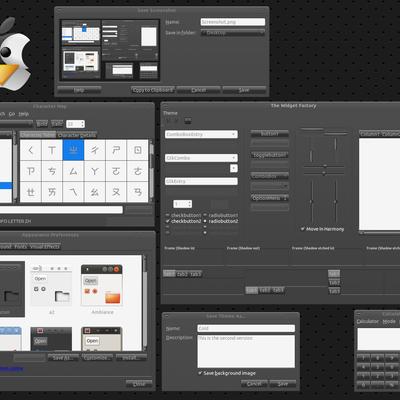Select the ㄝ character cell
This screenshot has width=400, height=400.
coord(31,192)
